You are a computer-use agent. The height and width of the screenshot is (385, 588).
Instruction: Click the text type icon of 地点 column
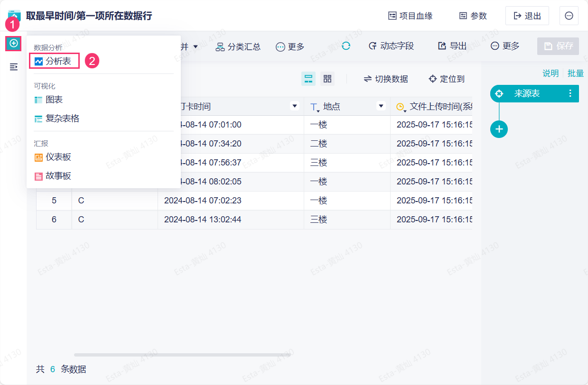coord(315,107)
